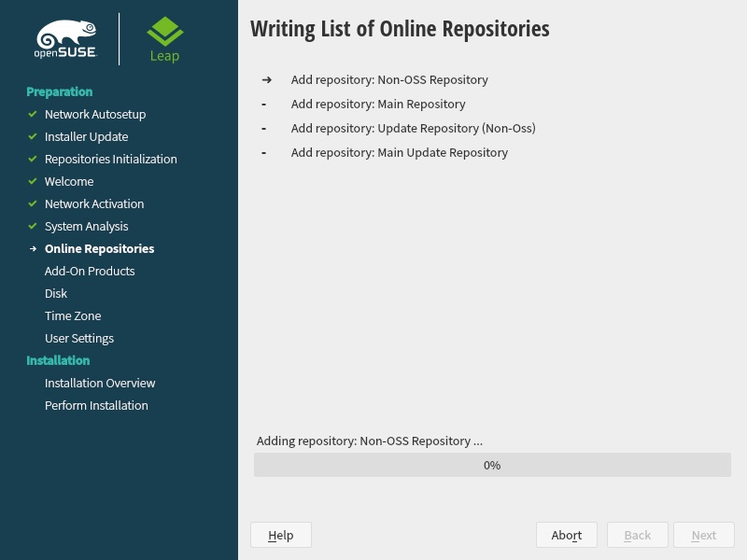Select User Settings in the sidebar
The height and width of the screenshot is (560, 747).
(x=79, y=338)
